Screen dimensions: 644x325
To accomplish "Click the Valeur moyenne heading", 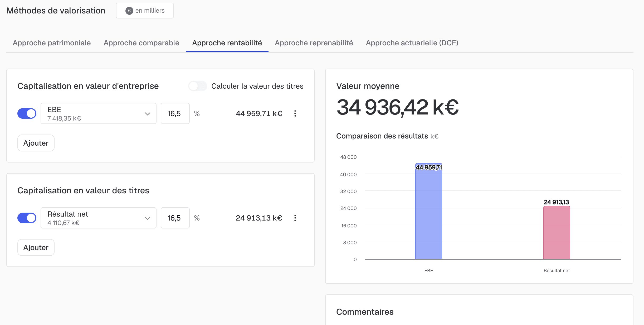I will (x=368, y=86).
